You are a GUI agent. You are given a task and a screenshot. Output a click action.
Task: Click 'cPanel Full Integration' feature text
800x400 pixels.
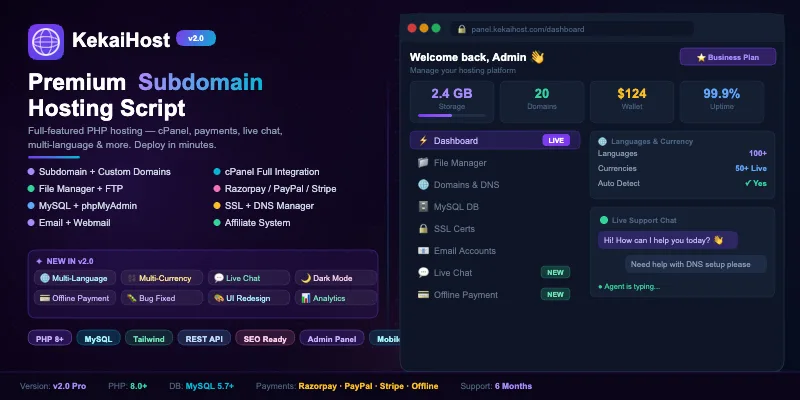[x=272, y=172]
